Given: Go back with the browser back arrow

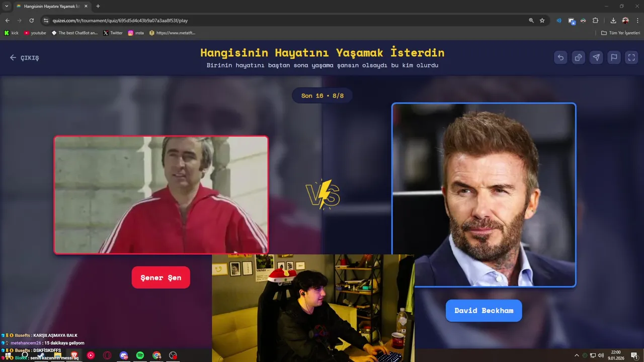Looking at the screenshot, I should [x=7, y=21].
